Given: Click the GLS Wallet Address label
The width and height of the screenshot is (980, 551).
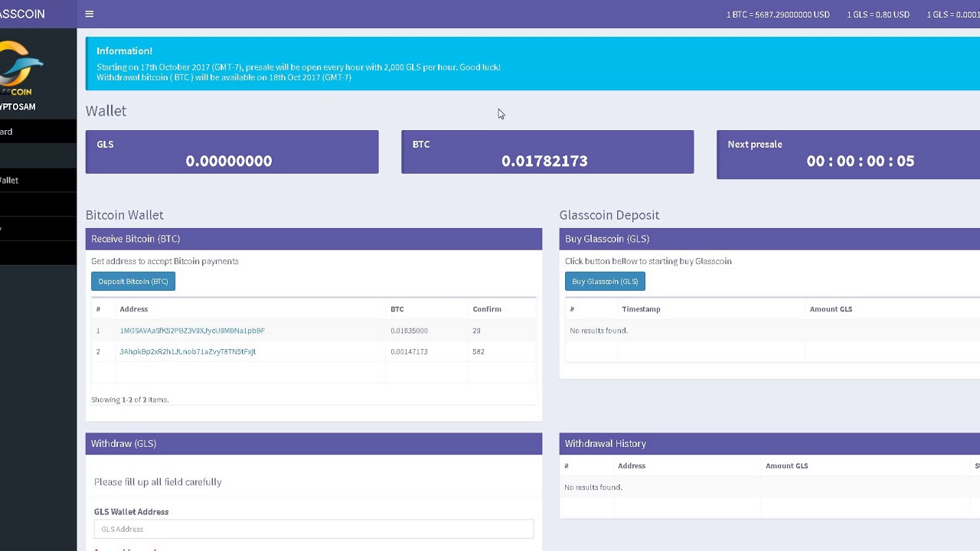Looking at the screenshot, I should (x=132, y=511).
